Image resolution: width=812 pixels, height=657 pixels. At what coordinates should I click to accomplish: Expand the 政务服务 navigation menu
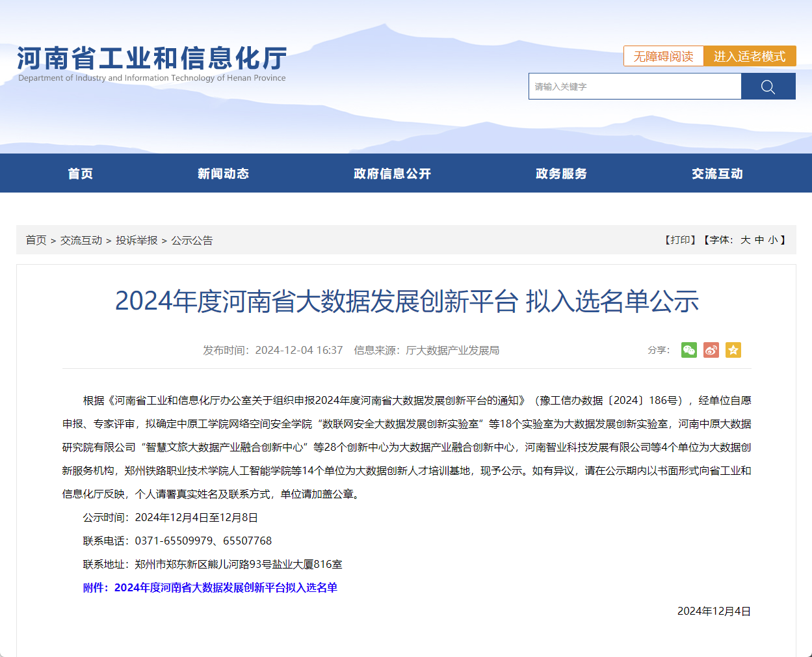tap(561, 174)
